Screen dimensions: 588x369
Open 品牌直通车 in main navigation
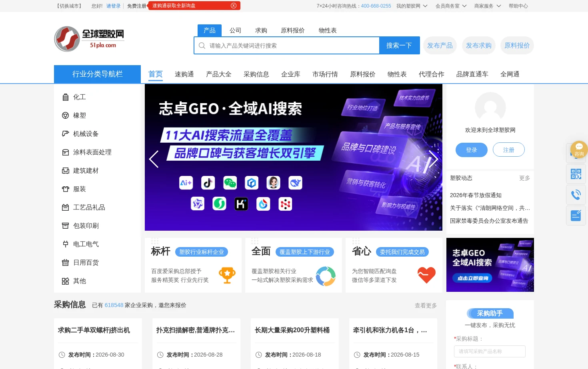tap(472, 74)
